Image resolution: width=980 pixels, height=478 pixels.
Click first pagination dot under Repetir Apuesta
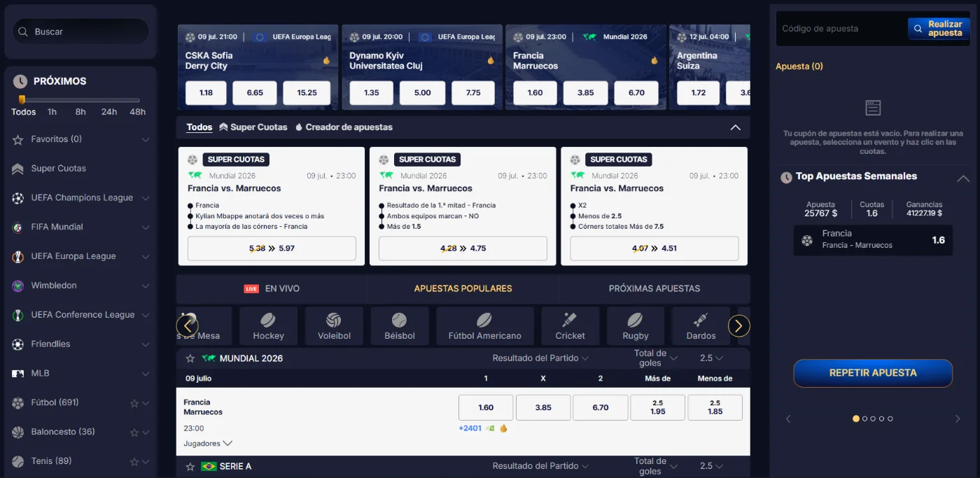855,419
